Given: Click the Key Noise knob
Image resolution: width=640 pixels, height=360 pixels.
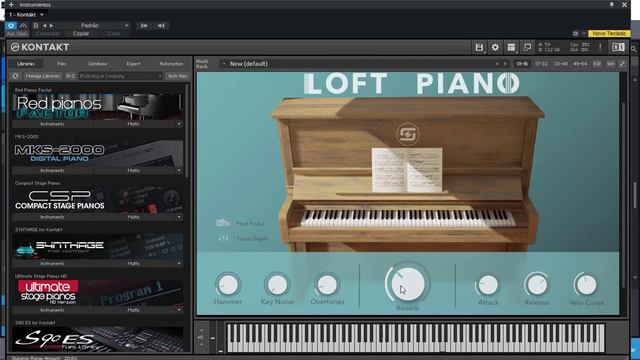Looking at the screenshot, I should (x=277, y=285).
